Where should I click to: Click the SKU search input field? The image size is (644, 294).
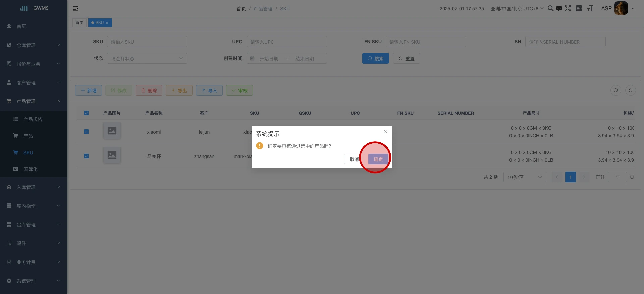pos(147,42)
